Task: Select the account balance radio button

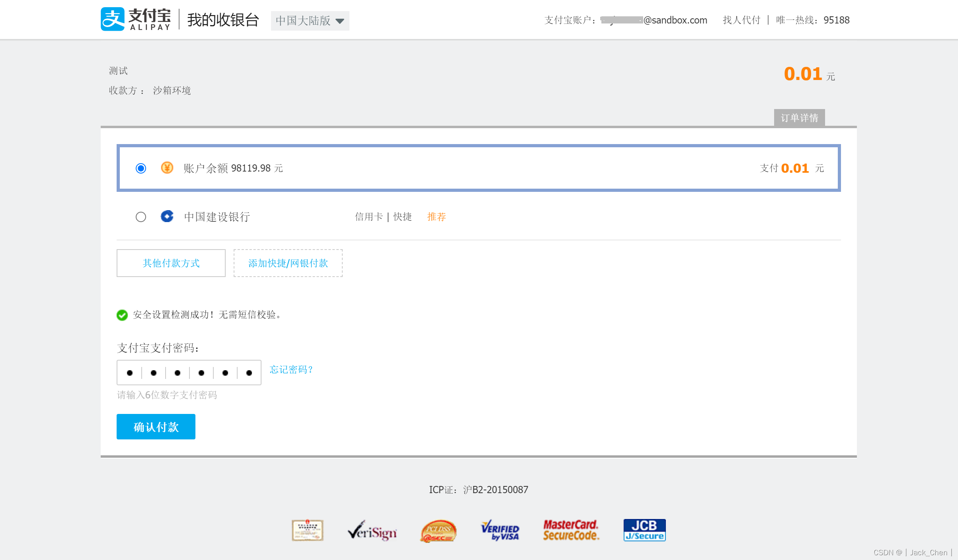Action: pos(141,168)
